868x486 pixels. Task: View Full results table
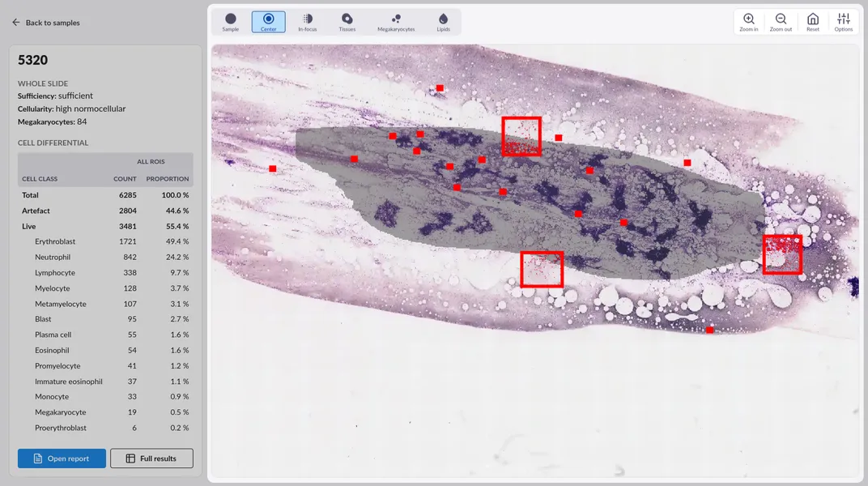[151, 458]
